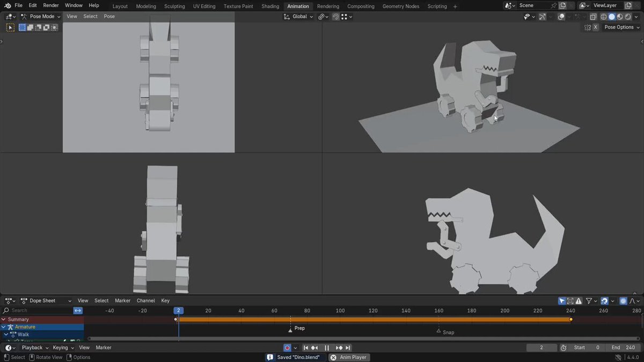Click the add view layer icon
Screen dimensions: 644x362
click(x=628, y=5)
